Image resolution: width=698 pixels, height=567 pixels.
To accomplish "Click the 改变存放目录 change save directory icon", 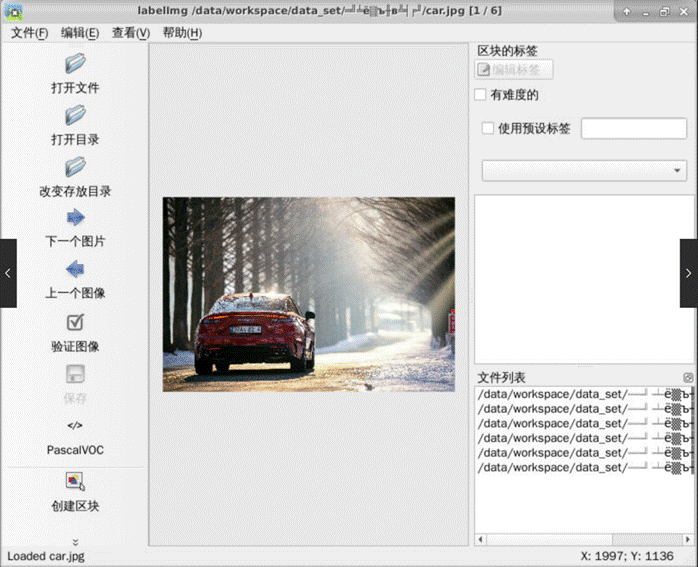I will pyautogui.click(x=75, y=167).
